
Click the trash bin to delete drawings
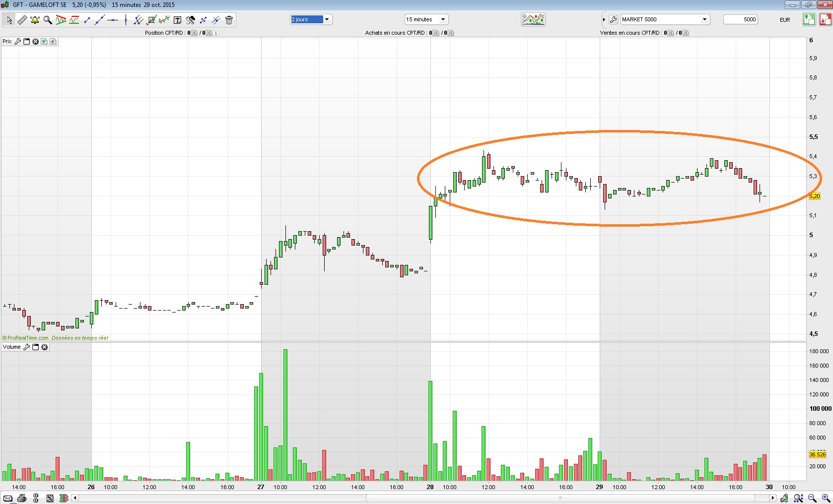[x=229, y=20]
